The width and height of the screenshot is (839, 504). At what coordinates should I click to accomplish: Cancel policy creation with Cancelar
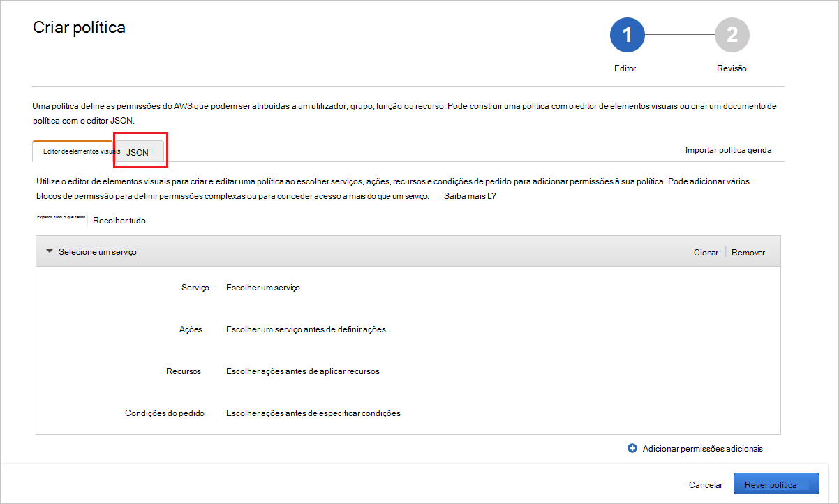tap(705, 484)
